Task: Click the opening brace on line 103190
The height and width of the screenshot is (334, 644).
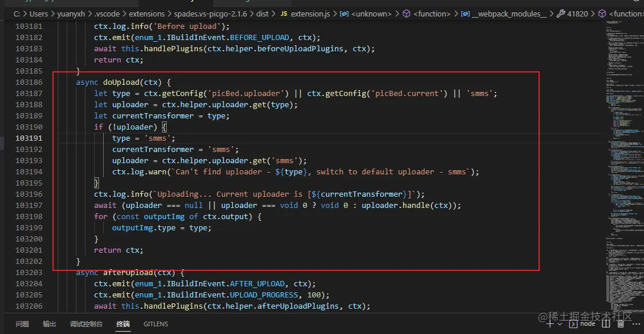Action: coord(164,127)
